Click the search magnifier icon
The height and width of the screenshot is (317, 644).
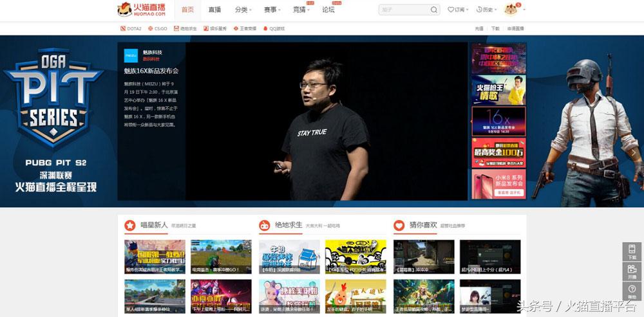(434, 10)
